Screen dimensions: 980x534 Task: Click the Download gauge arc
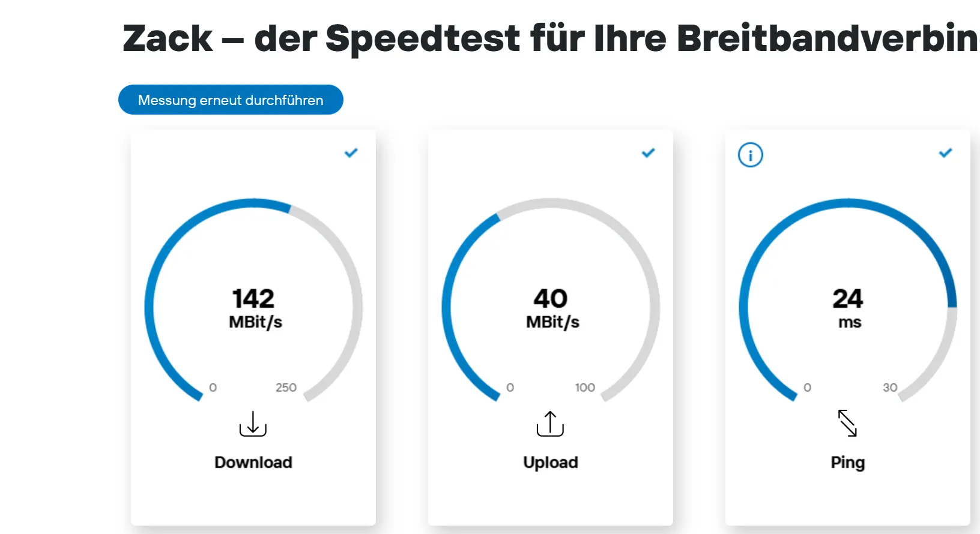[150, 306]
